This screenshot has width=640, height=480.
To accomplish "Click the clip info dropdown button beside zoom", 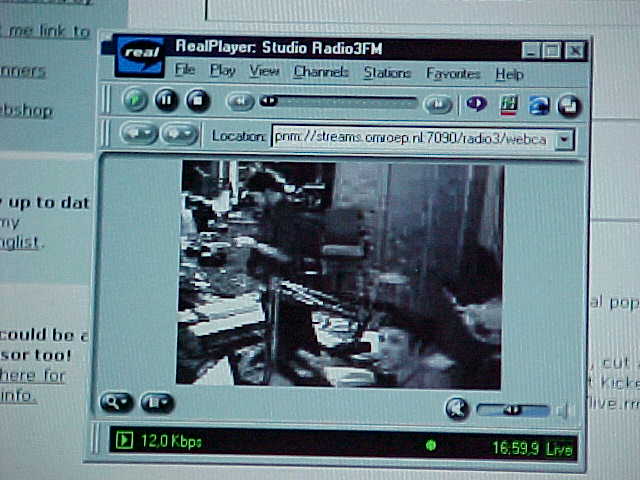I will (157, 403).
